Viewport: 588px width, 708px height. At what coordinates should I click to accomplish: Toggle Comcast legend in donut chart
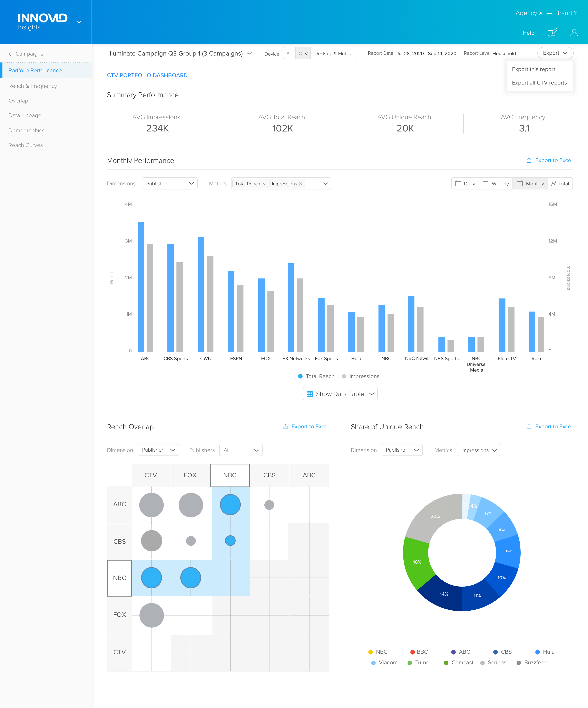point(459,662)
